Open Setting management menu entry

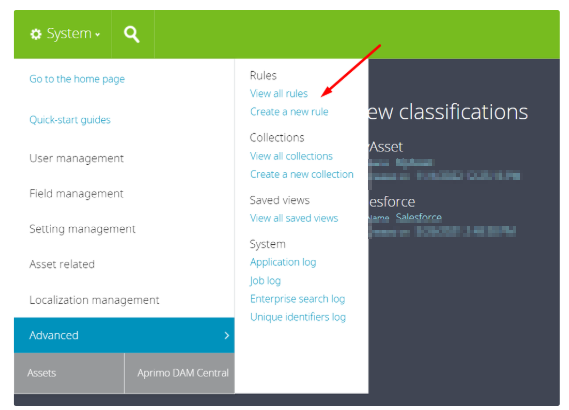(x=82, y=229)
